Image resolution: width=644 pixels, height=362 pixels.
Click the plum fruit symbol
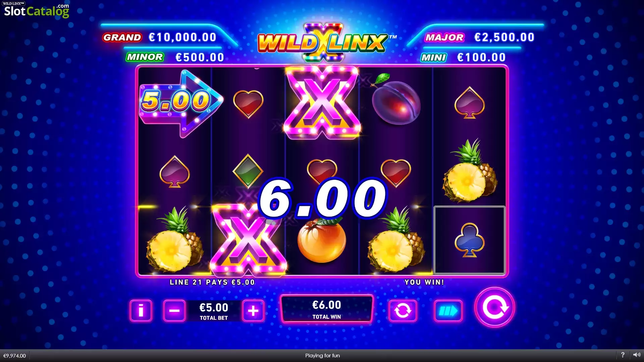(x=396, y=100)
